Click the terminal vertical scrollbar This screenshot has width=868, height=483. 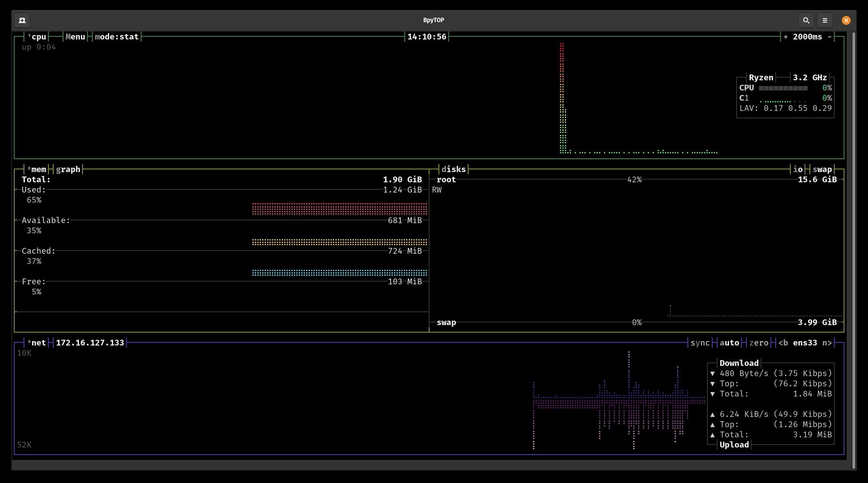854,251
